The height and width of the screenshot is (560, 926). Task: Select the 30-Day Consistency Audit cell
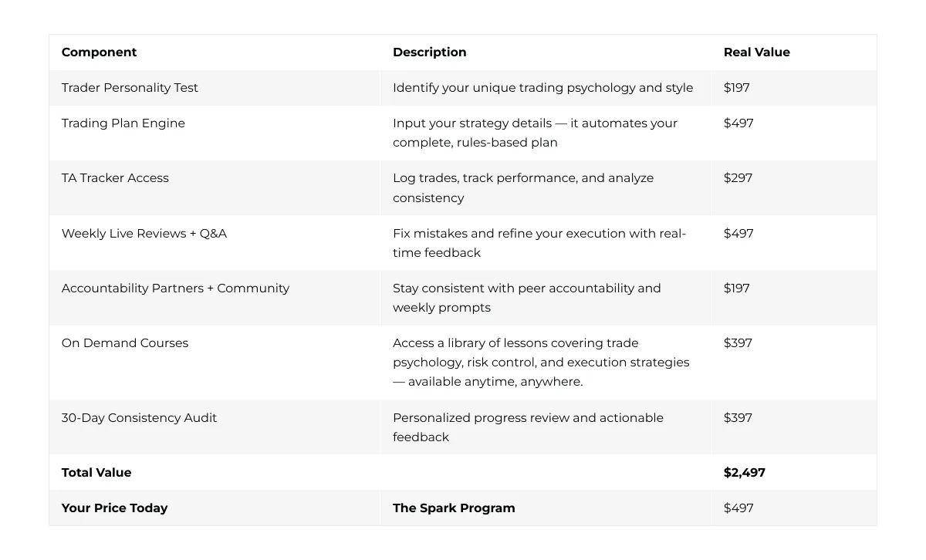point(139,417)
